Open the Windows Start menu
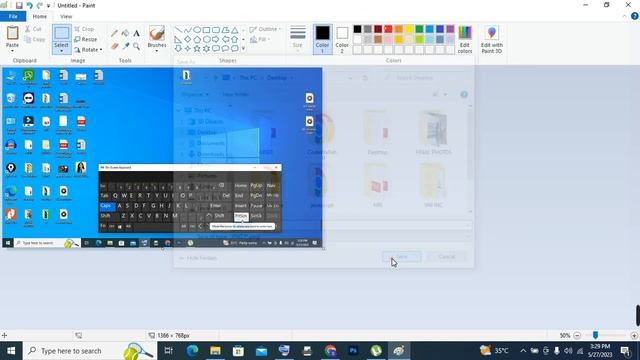 click(11, 351)
